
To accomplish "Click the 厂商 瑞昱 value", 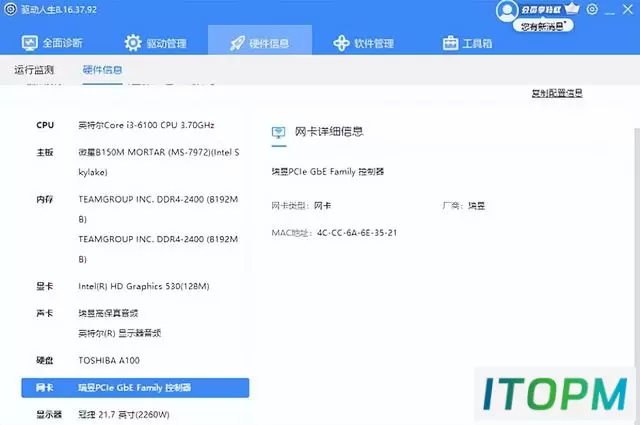I will click(476, 206).
